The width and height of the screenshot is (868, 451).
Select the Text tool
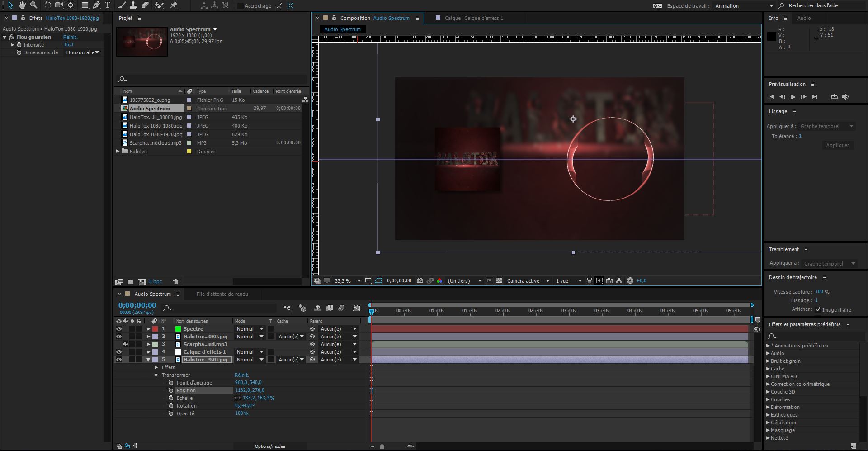[108, 5]
